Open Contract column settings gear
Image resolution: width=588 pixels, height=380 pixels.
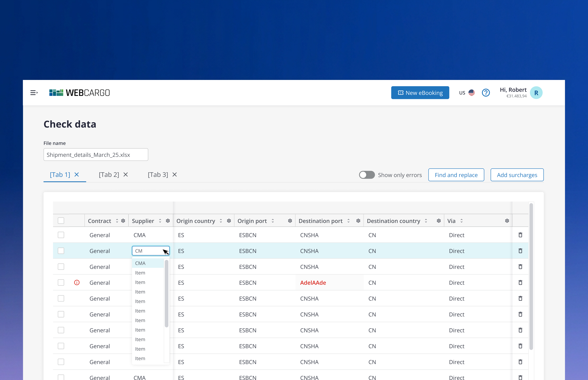(x=123, y=221)
